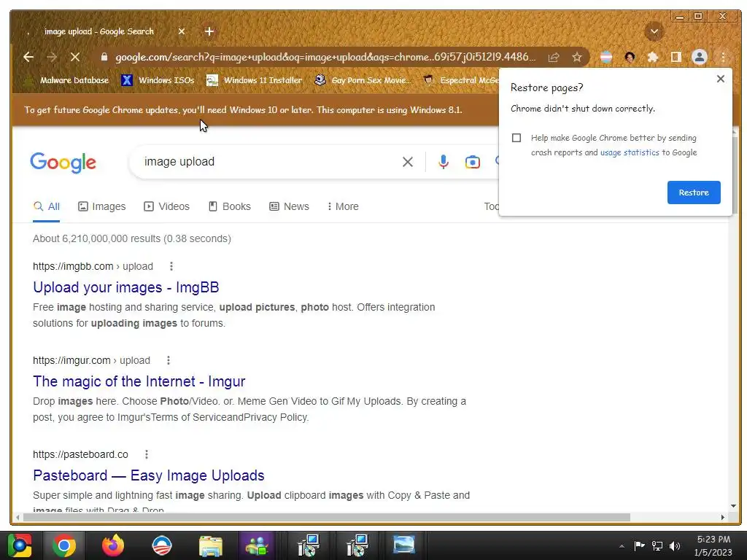View site info via padlock icon

pos(104,57)
